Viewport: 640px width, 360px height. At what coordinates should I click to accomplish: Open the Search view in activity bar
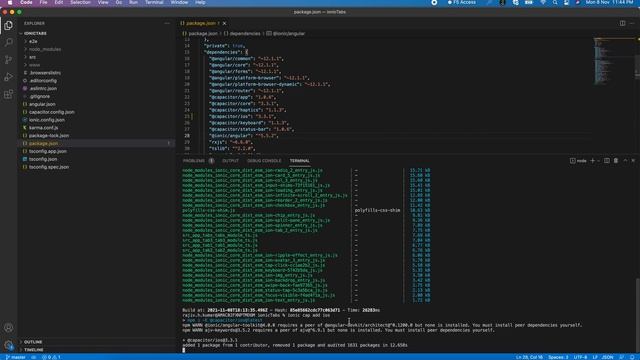pos(9,42)
